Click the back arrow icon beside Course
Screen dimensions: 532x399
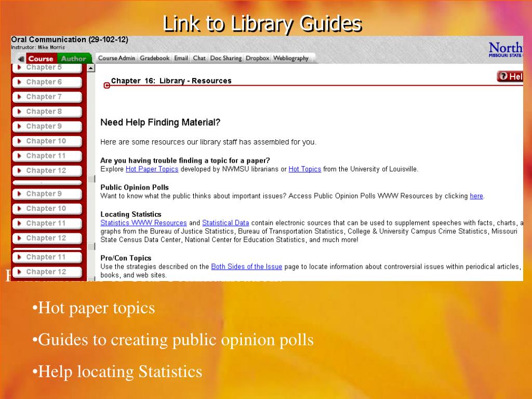click(x=21, y=59)
